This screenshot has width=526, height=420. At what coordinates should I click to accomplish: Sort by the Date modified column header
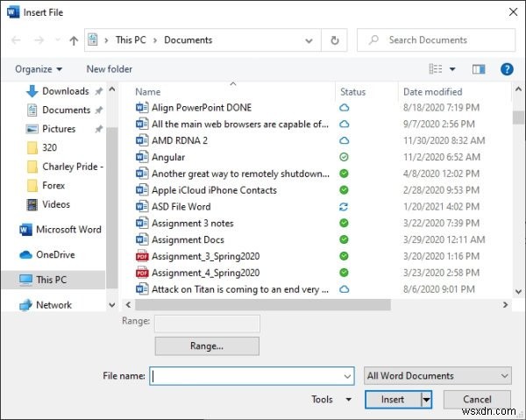pos(432,92)
